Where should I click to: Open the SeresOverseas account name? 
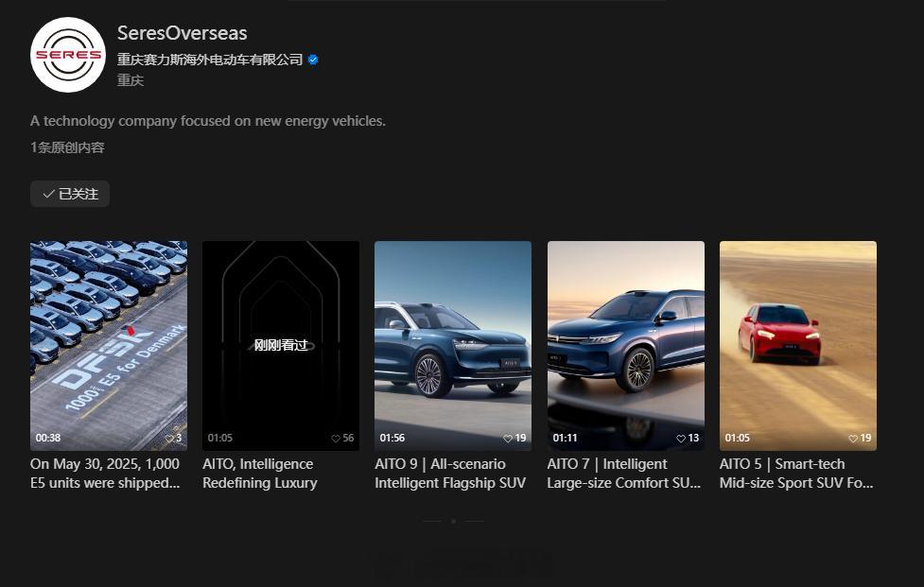[x=183, y=33]
